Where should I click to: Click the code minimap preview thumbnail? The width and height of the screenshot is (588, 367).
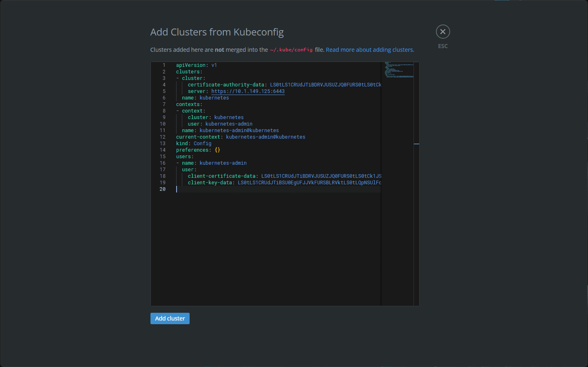pyautogui.click(x=399, y=70)
